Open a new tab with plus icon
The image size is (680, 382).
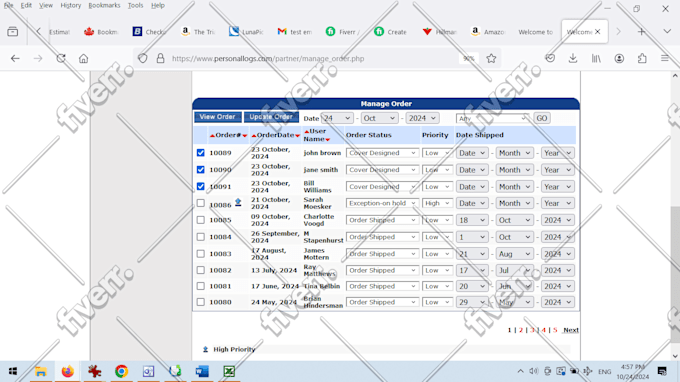(x=641, y=32)
